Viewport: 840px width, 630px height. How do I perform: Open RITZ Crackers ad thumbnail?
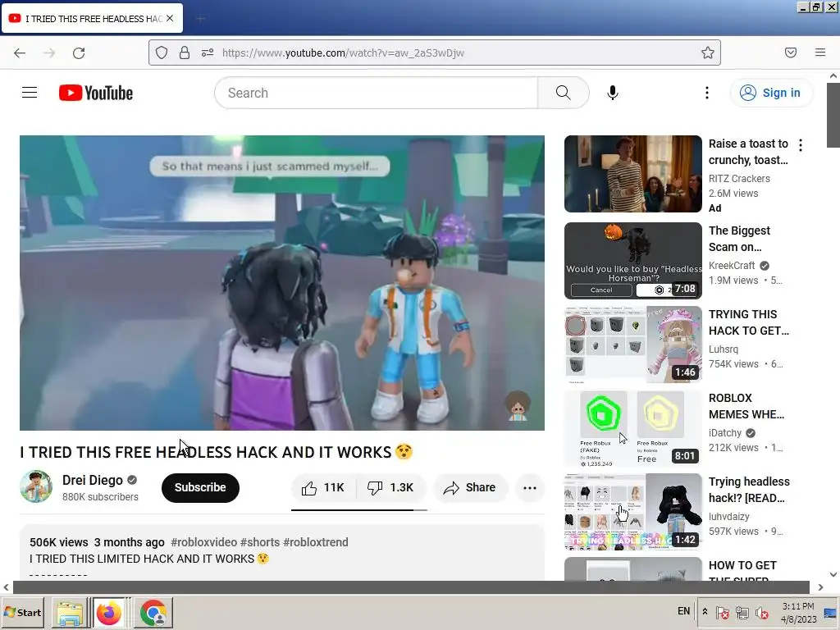pyautogui.click(x=632, y=174)
